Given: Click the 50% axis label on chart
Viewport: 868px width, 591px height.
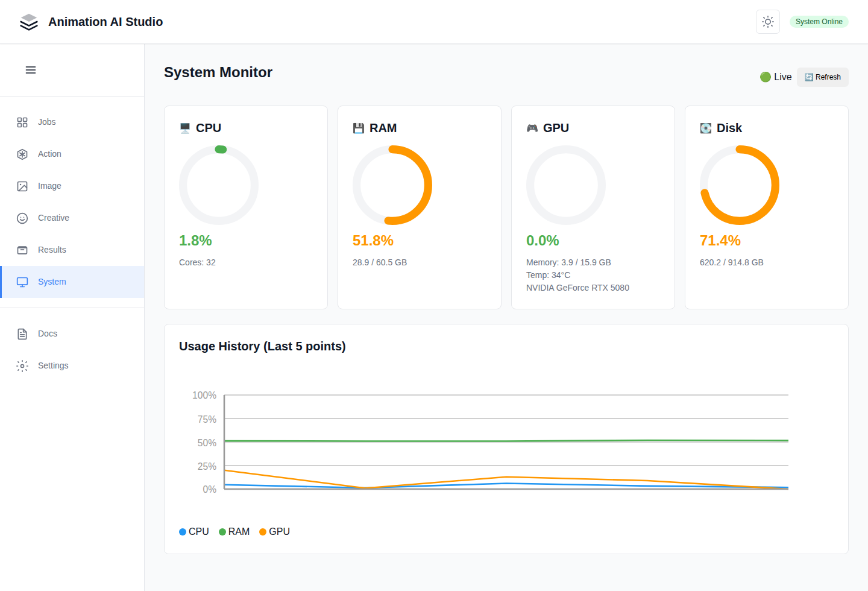Looking at the screenshot, I should pyautogui.click(x=207, y=443).
